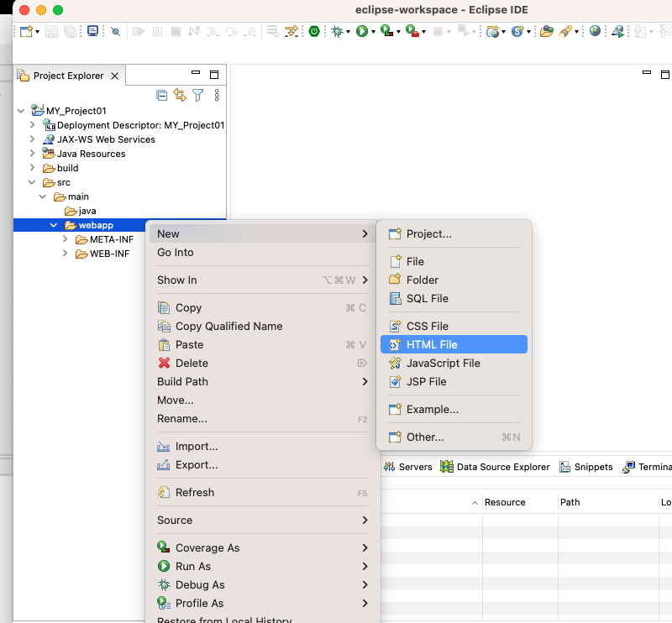Choose Example... from New submenu
The width and height of the screenshot is (672, 623).
tap(454, 409)
